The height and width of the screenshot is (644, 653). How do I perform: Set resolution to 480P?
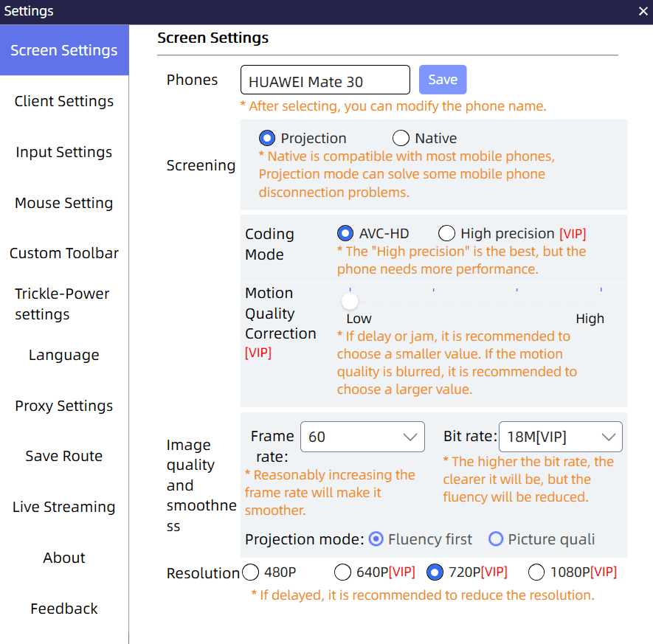(x=250, y=572)
